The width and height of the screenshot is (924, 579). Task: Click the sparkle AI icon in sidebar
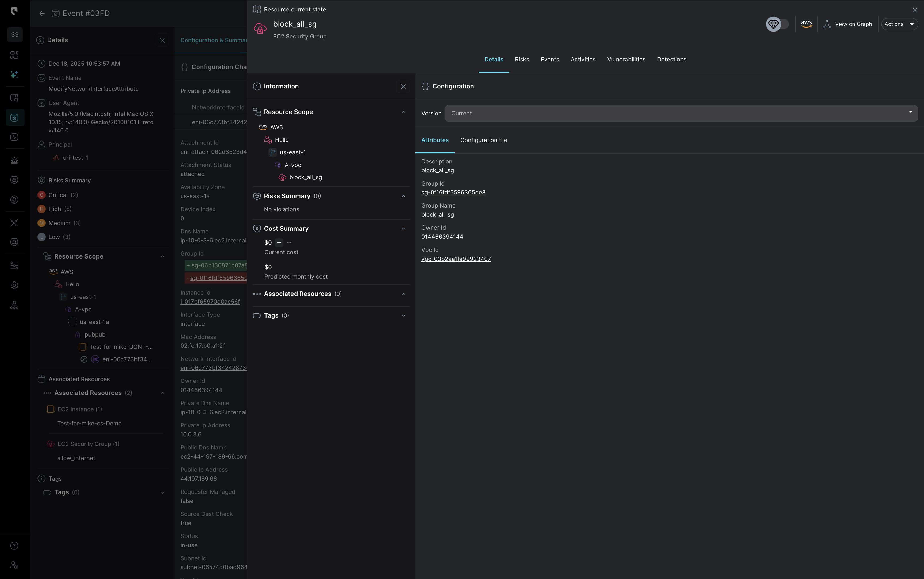coord(14,75)
